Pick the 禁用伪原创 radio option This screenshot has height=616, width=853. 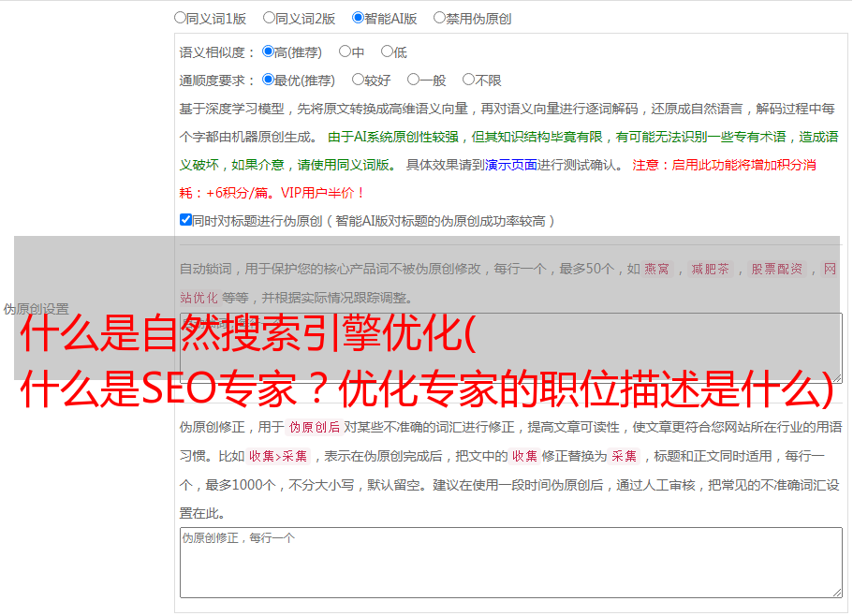pyautogui.click(x=439, y=18)
